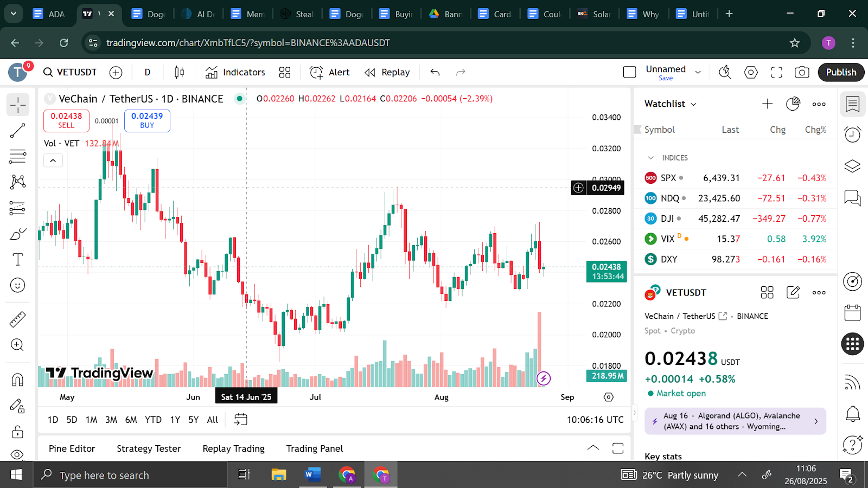Open the Pine Editor tab
868x488 pixels.
(x=72, y=448)
